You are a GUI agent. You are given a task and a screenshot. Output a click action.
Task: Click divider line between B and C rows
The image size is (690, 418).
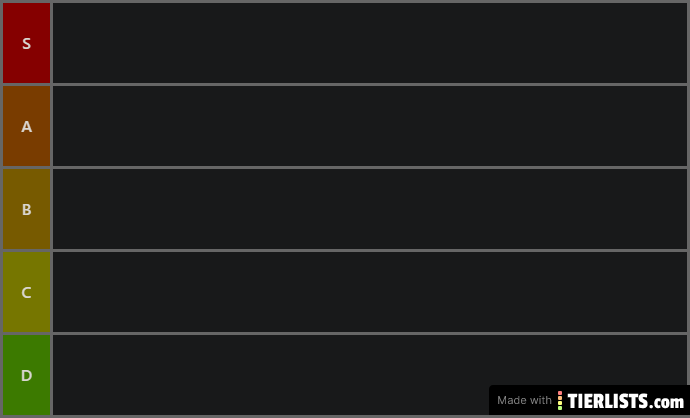(x=369, y=250)
